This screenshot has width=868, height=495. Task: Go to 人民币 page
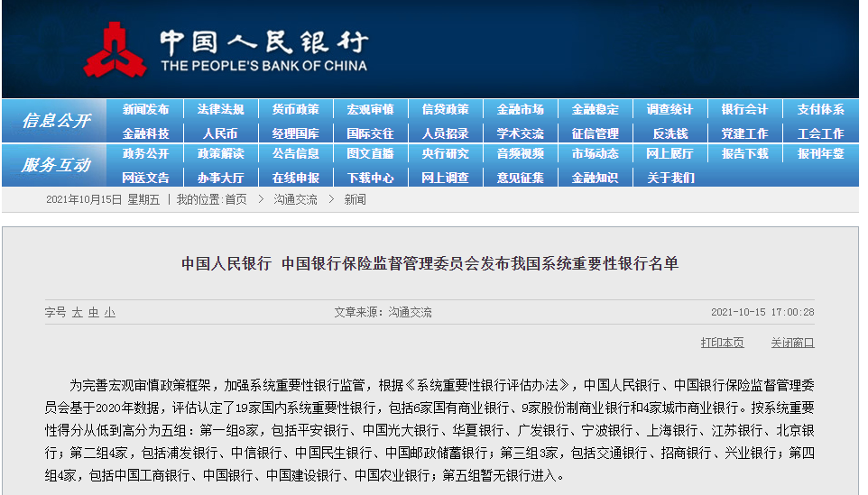[220, 133]
